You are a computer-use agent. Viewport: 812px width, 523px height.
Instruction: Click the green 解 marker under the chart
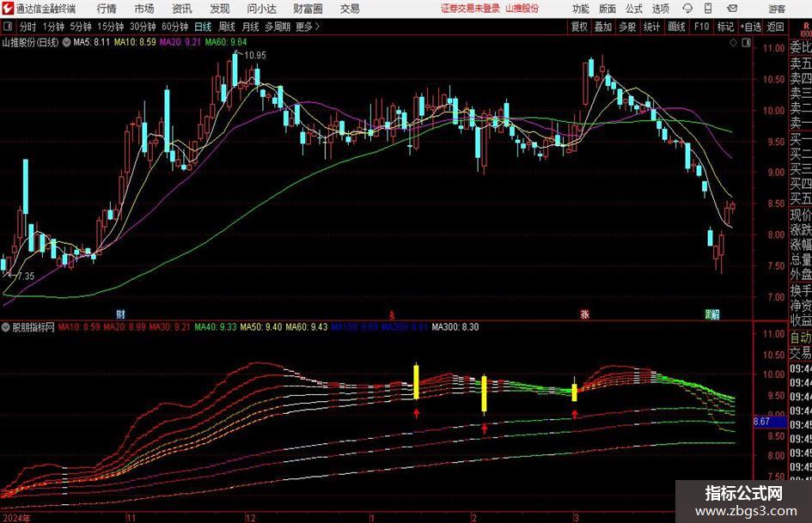point(713,313)
